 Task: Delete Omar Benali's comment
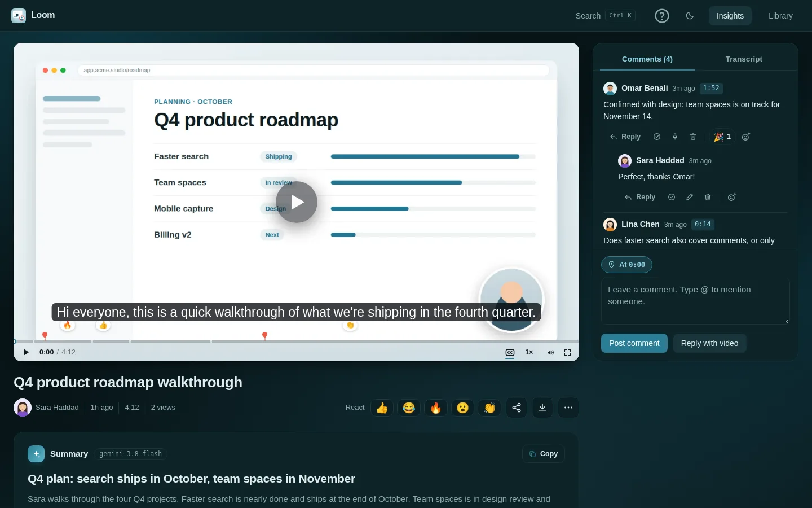[x=693, y=137]
